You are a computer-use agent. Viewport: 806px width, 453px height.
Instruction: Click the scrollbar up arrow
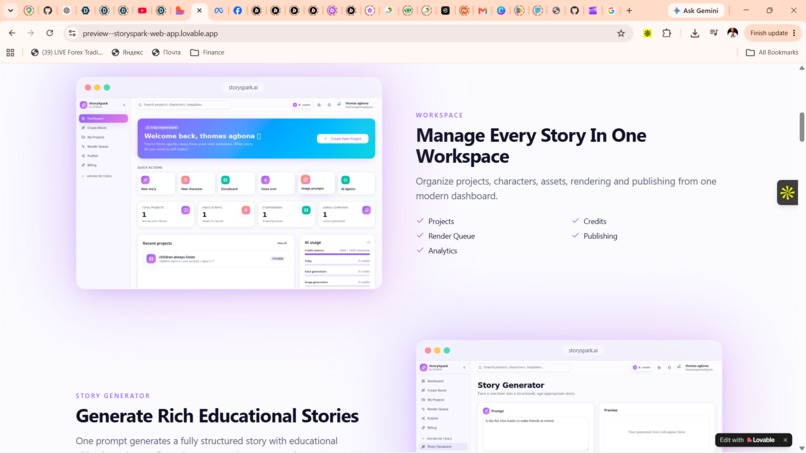point(801,68)
